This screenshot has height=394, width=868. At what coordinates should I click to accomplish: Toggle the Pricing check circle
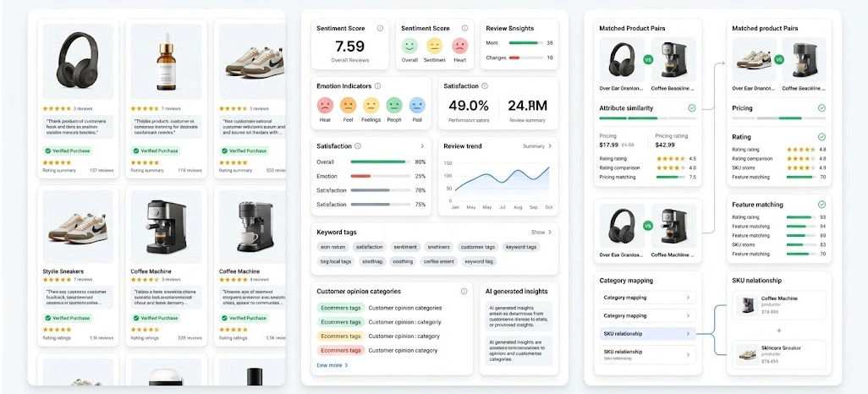(x=821, y=108)
